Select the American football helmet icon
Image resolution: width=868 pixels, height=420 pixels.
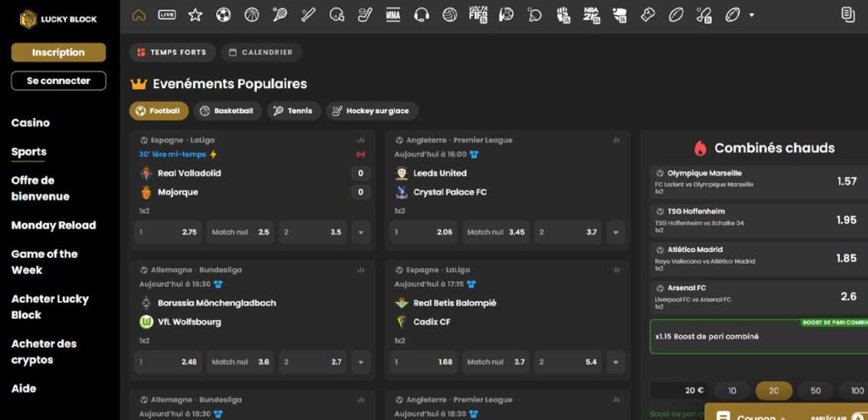336,15
